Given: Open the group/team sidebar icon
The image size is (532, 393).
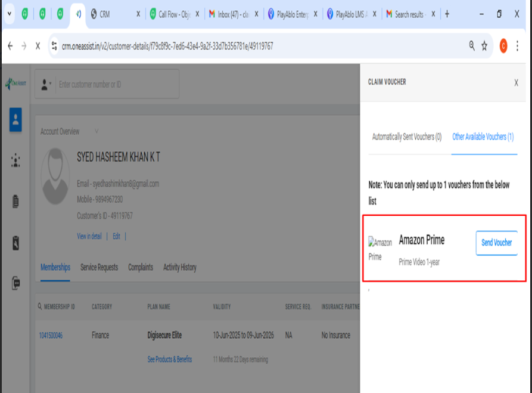Looking at the screenshot, I should pos(15,160).
